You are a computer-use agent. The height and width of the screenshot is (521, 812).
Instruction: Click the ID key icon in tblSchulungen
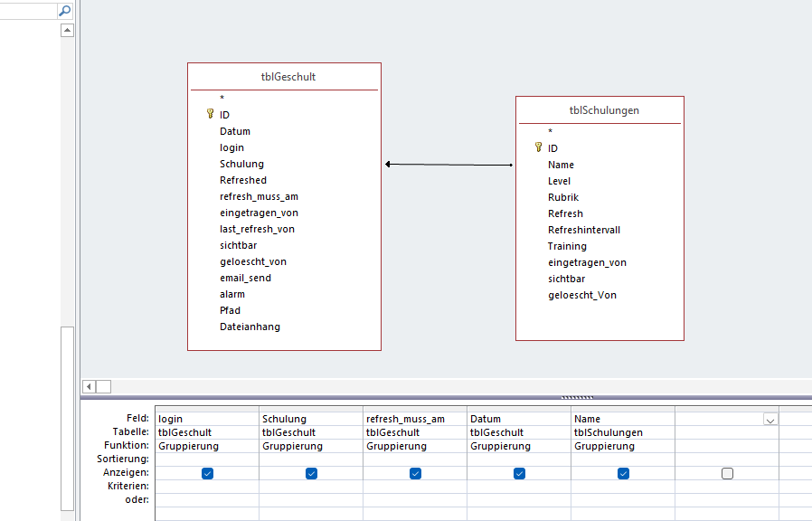coord(538,147)
